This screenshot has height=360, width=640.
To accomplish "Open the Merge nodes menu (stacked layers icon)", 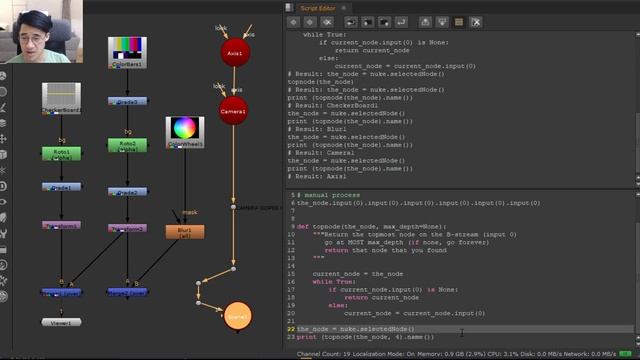I will [x=3, y=123].
